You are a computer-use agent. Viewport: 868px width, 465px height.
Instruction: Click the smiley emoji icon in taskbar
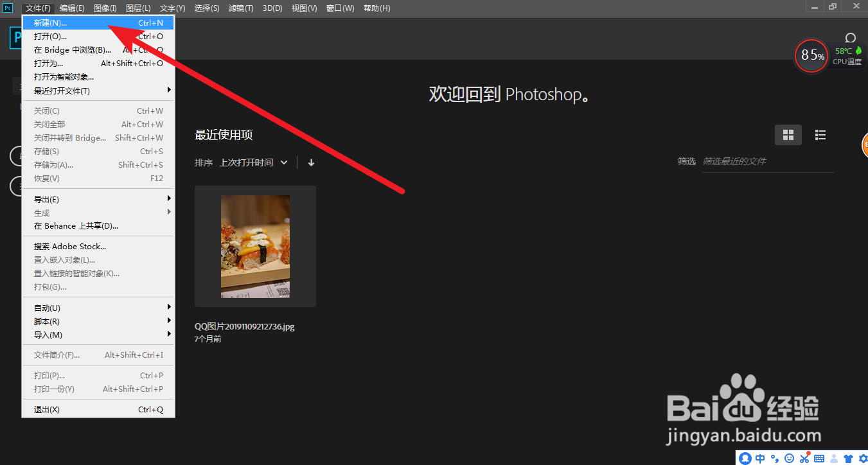point(790,458)
